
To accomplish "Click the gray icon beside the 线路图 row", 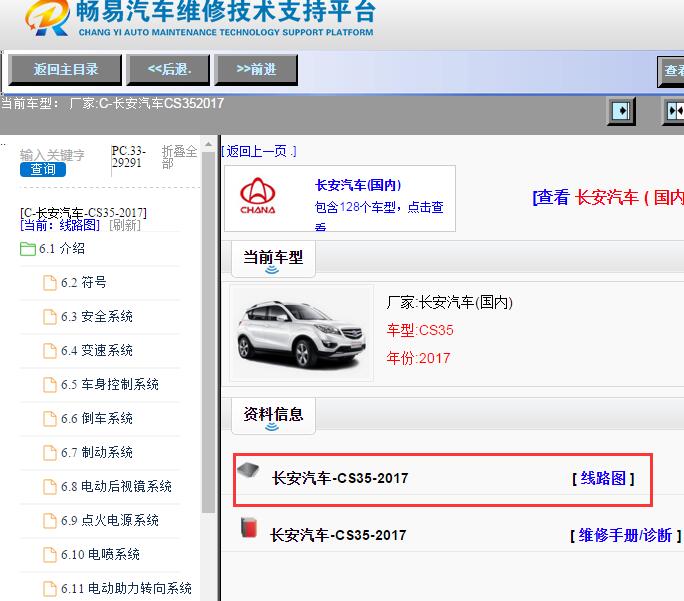I will pos(248,470).
